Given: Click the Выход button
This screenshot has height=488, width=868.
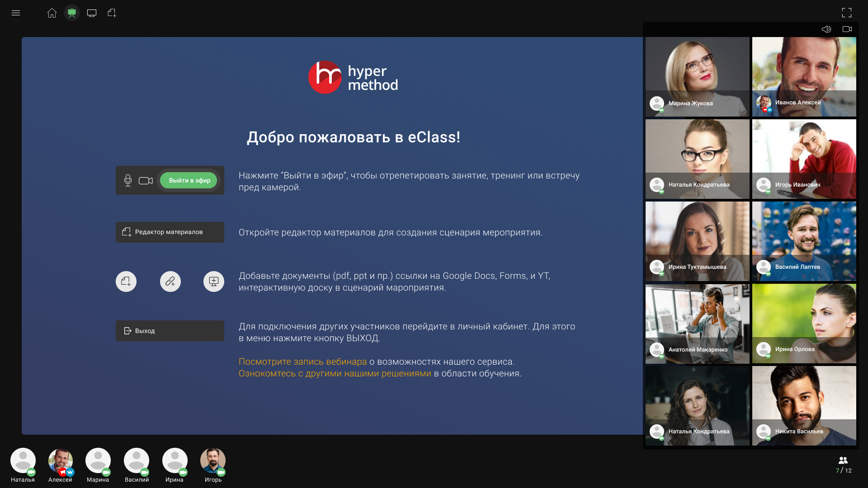Looking at the screenshot, I should pyautogui.click(x=170, y=331).
